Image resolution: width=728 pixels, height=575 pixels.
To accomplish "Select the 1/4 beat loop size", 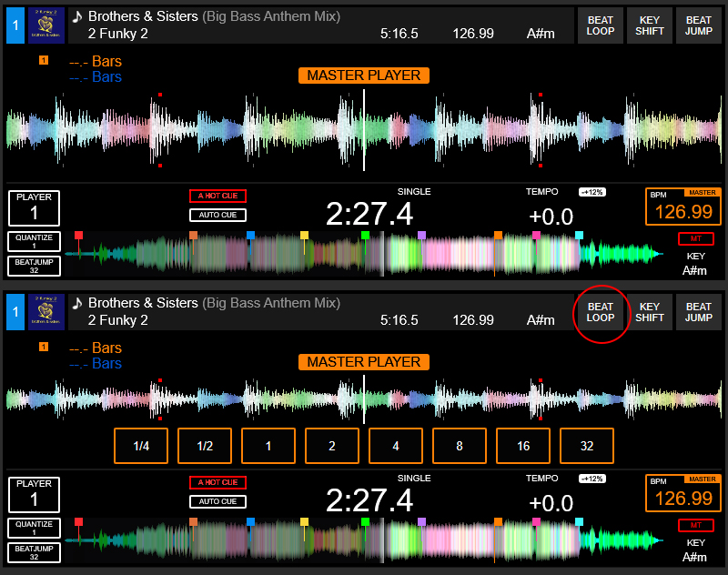I will [141, 446].
